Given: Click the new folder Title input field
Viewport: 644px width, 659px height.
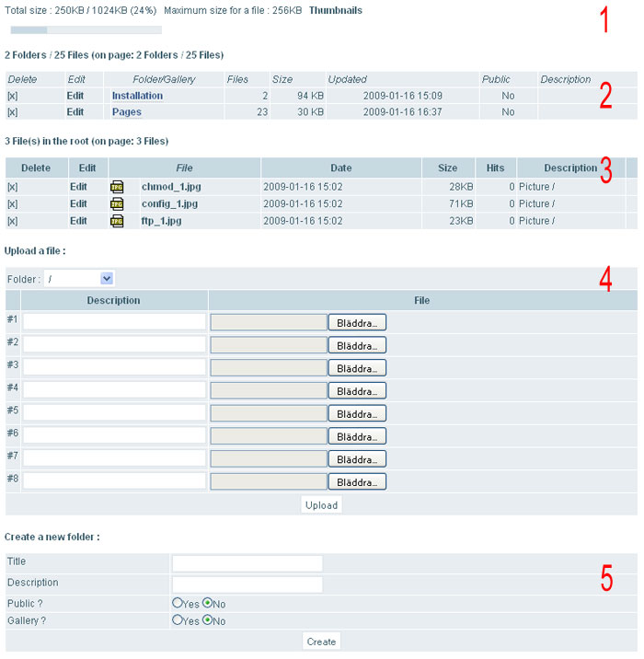Looking at the screenshot, I should click(x=247, y=563).
